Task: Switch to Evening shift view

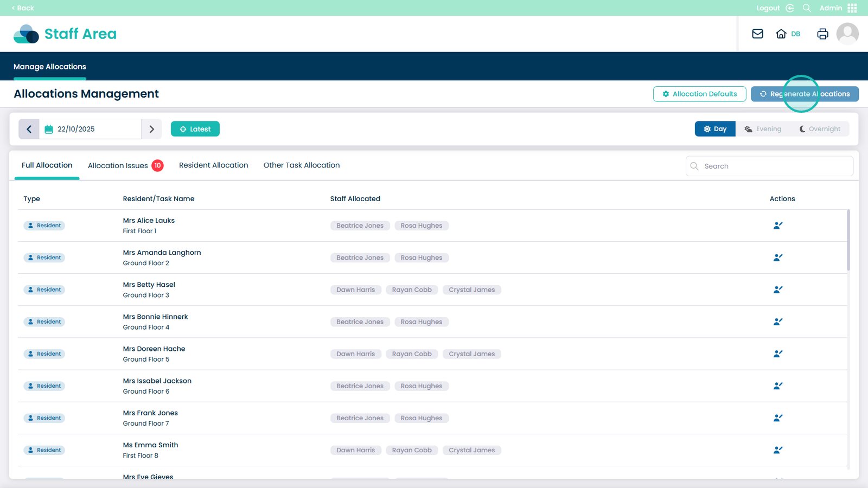Action: [763, 129]
